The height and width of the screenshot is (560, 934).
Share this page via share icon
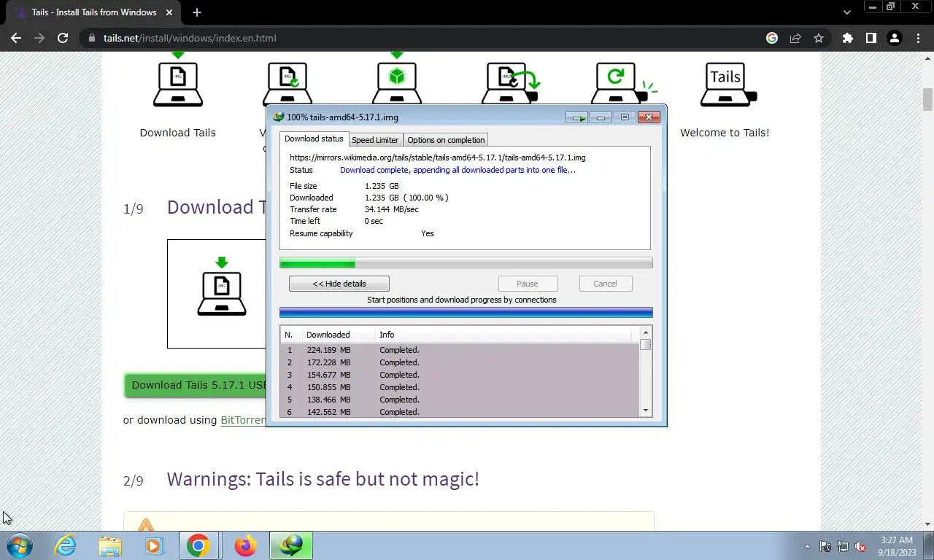coord(795,38)
